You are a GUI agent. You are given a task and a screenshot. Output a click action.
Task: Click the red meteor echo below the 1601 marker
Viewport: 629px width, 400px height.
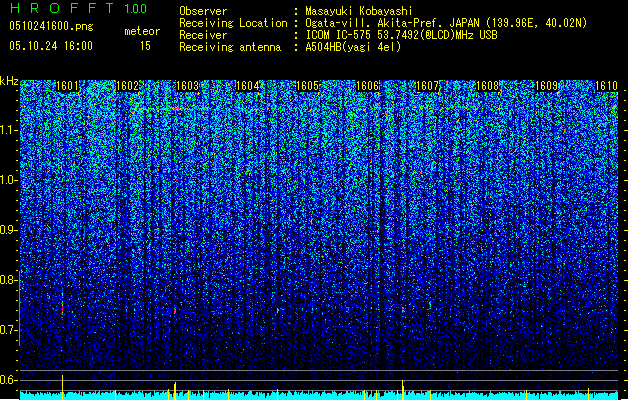pos(63,309)
